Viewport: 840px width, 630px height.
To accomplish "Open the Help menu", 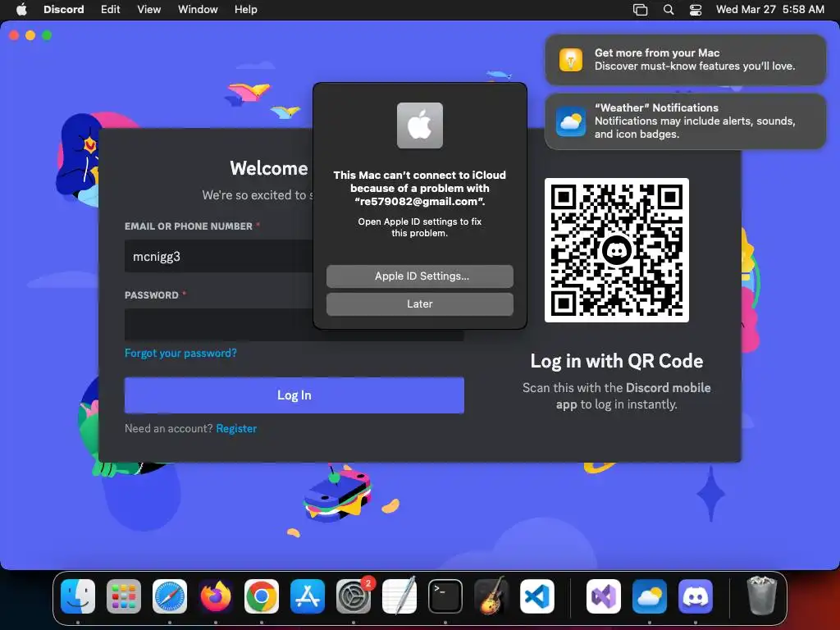I will pos(246,9).
